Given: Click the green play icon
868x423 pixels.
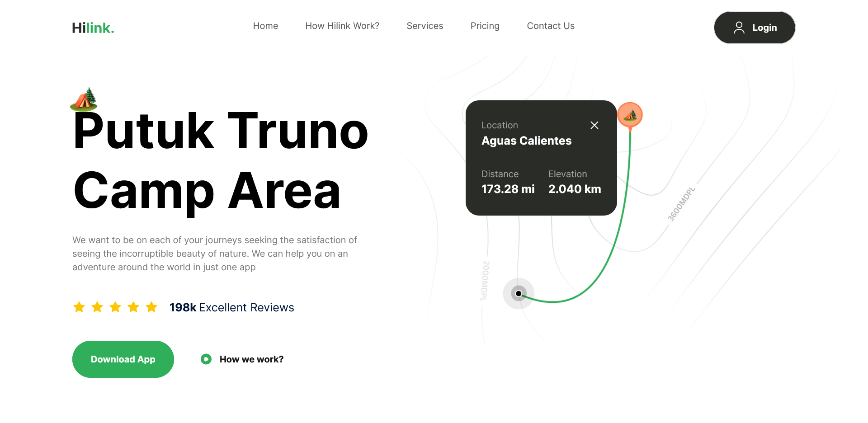Looking at the screenshot, I should (206, 359).
